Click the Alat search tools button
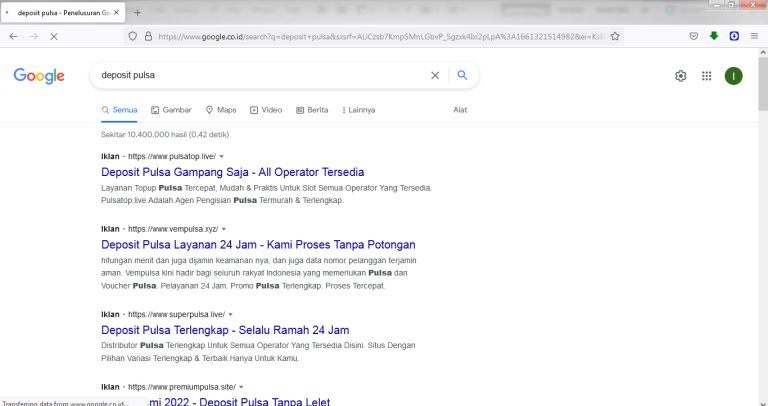The width and height of the screenshot is (768, 406). (x=460, y=110)
